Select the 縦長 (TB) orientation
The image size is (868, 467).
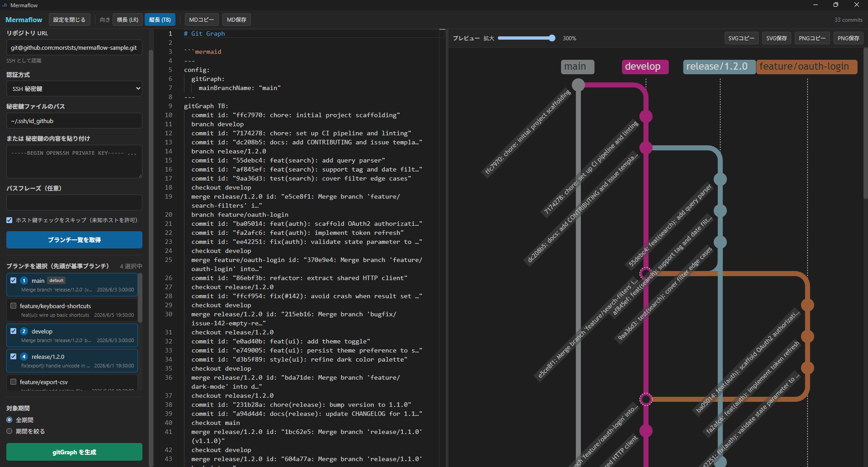tap(160, 20)
